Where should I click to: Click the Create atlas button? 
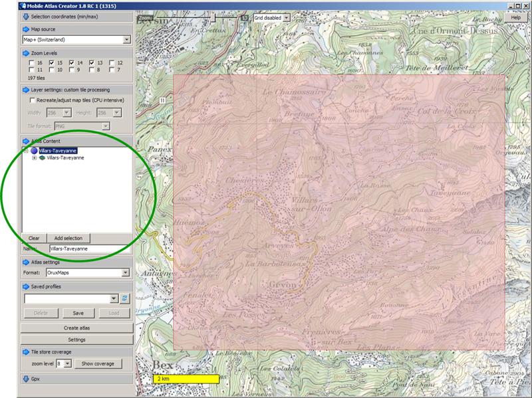pyautogui.click(x=76, y=328)
